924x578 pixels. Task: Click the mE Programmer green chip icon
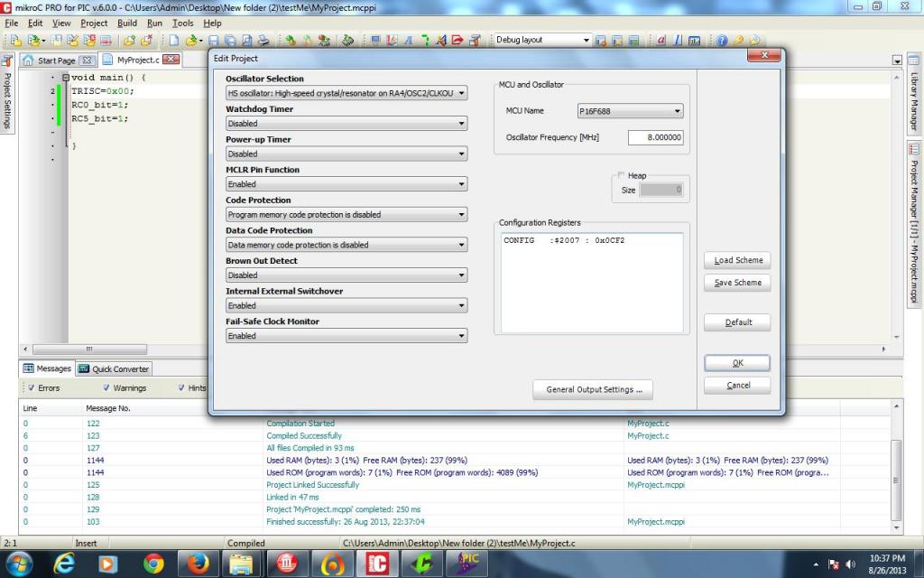[x=347, y=40]
